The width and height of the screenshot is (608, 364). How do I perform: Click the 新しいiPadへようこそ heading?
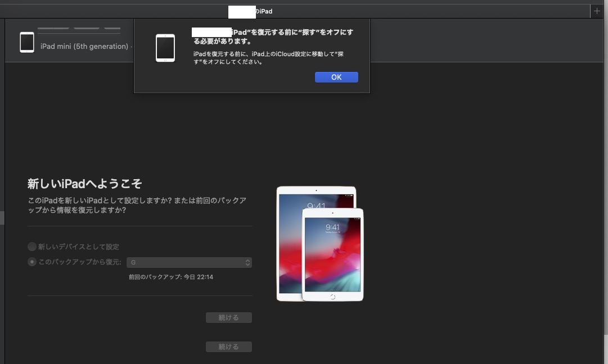(84, 184)
